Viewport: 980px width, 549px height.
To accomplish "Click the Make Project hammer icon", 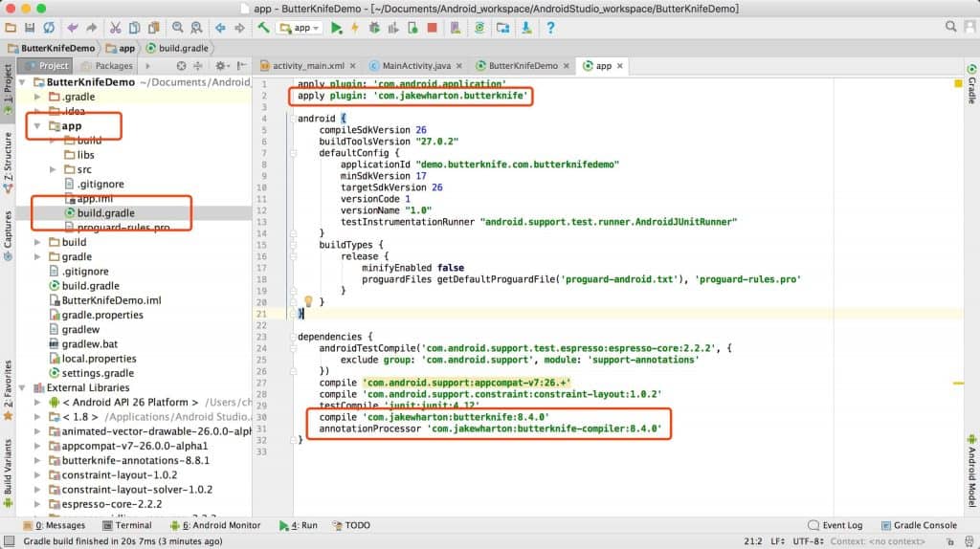I will tap(263, 28).
